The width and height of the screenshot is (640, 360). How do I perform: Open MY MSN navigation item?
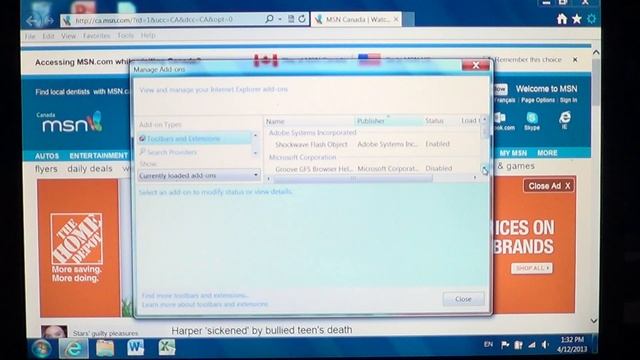513,153
